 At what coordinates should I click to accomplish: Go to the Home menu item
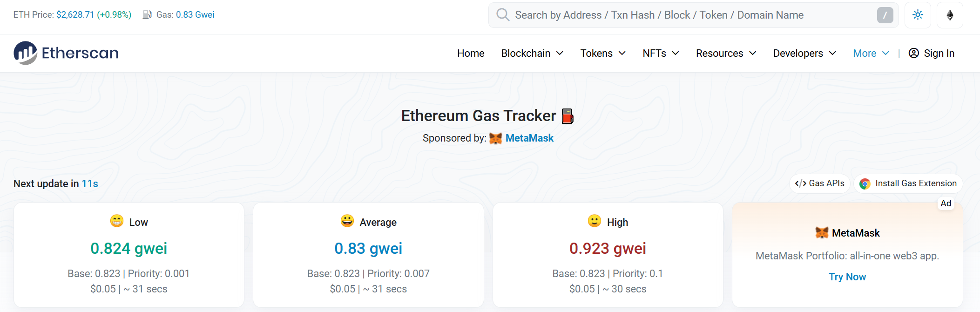[x=471, y=53]
